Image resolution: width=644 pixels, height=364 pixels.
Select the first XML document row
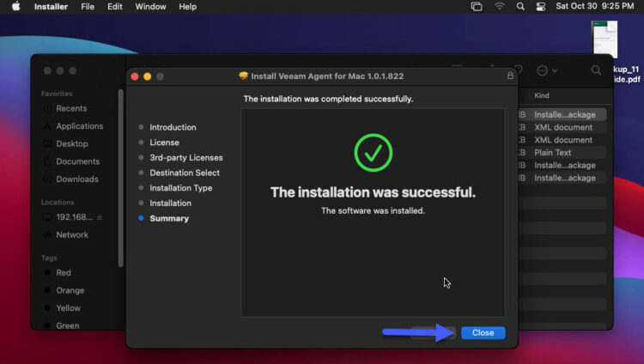click(x=563, y=127)
